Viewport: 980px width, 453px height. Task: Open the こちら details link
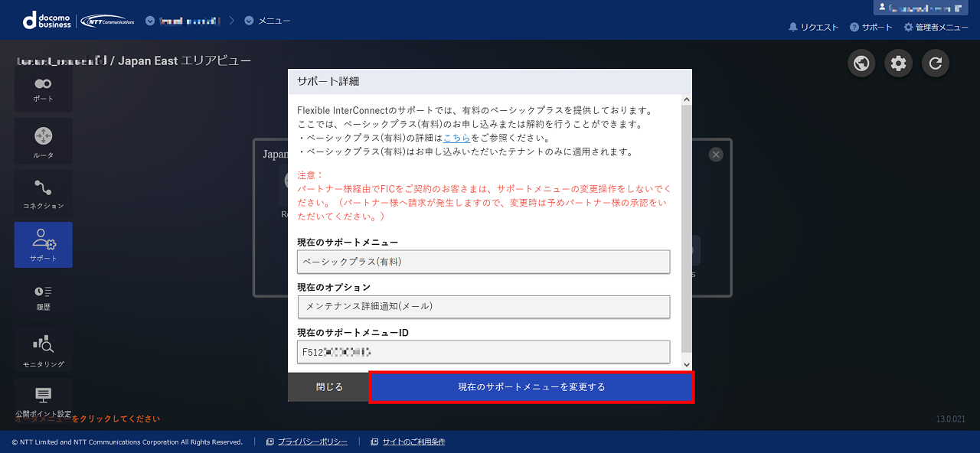[456, 138]
